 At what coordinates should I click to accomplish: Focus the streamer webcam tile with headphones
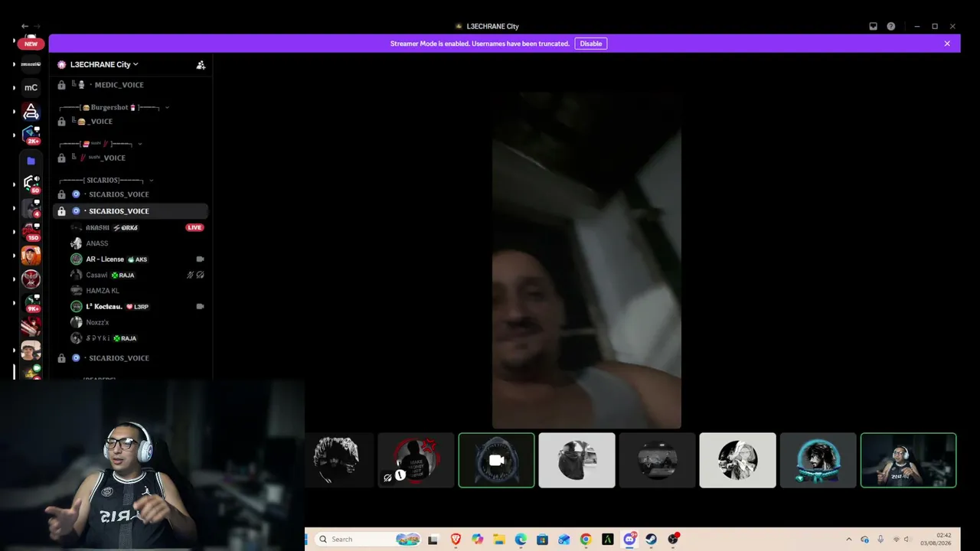908,460
